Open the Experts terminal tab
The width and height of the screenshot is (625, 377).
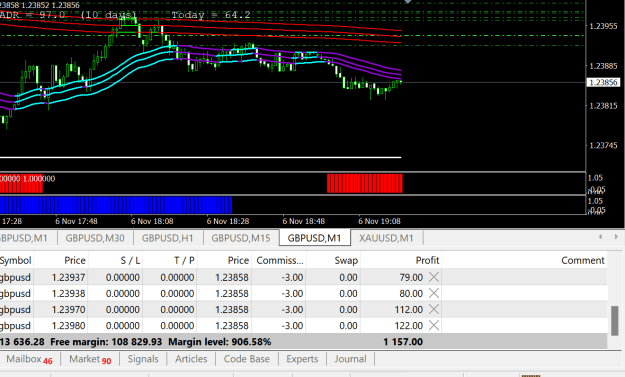click(302, 359)
